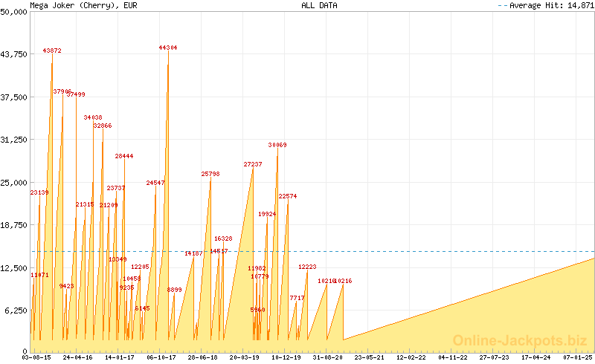The width and height of the screenshot is (595, 364).
Task: Click the 10458 peak label
Action: point(132,279)
